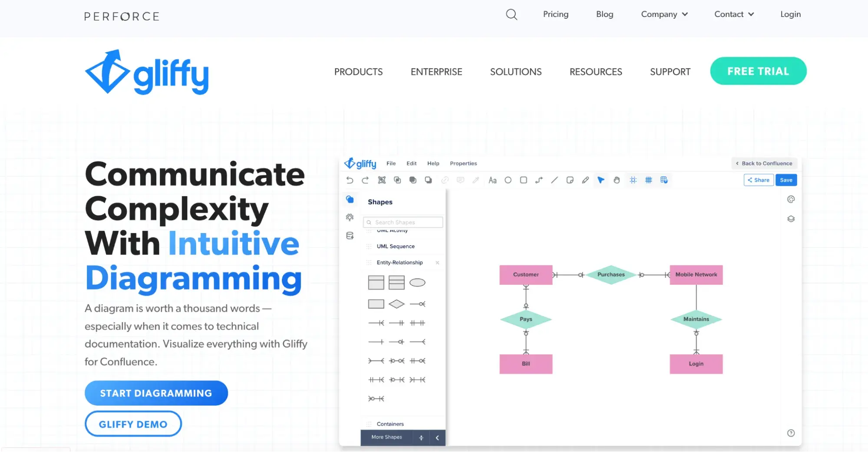
Task: Open the database sidebar icon
Action: (x=350, y=236)
